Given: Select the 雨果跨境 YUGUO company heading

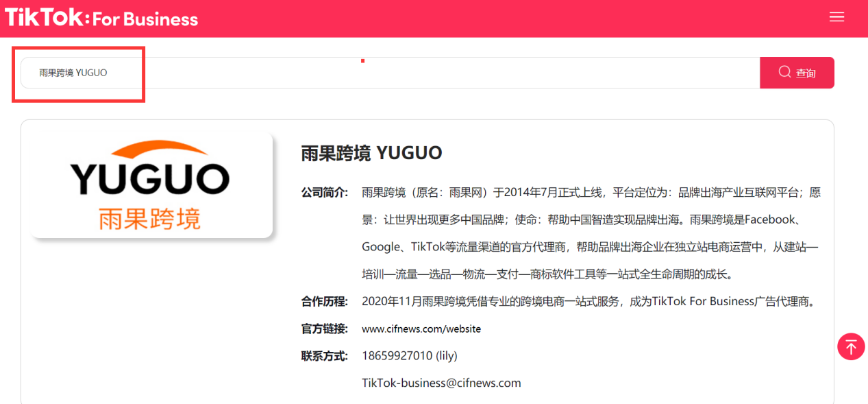Looking at the screenshot, I should [x=371, y=153].
